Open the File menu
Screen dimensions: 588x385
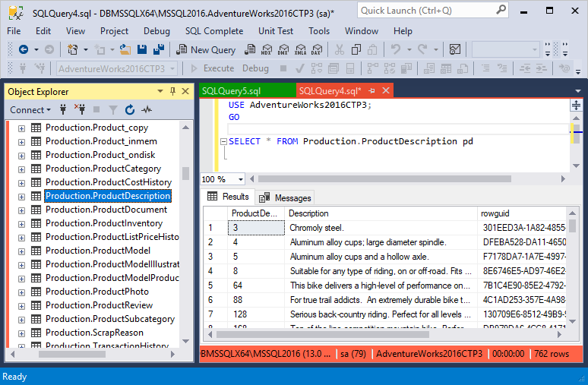click(x=14, y=30)
